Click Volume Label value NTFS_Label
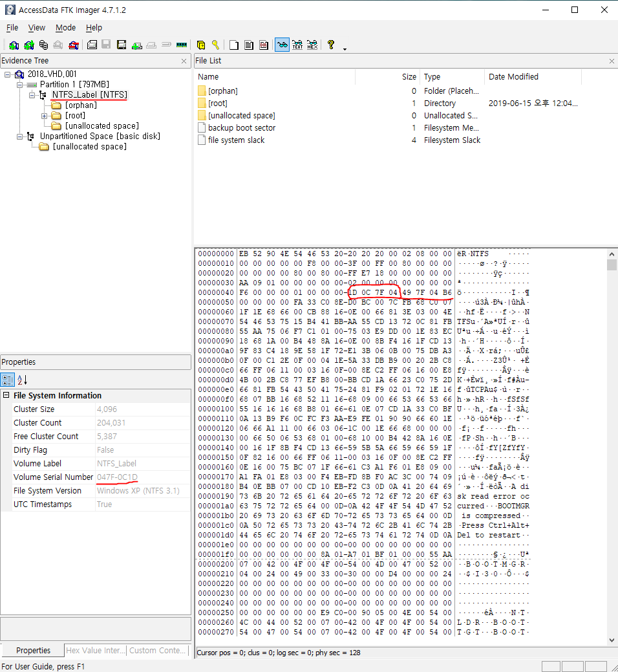Screen dimensions: 618x672 pos(116,463)
